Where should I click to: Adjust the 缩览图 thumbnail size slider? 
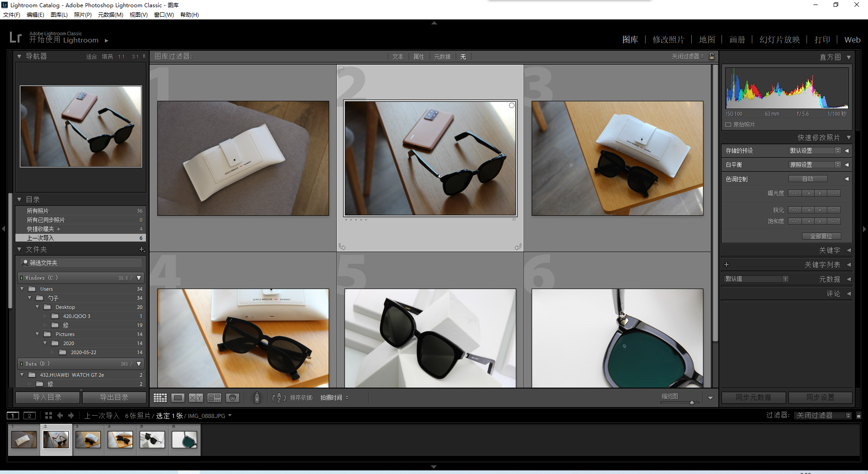692,402
